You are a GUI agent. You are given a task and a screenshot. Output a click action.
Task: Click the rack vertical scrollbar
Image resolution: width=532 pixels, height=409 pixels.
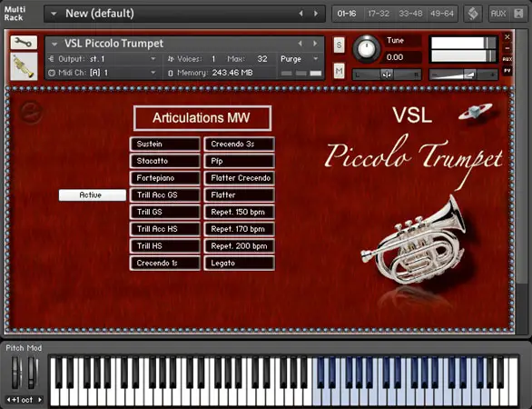point(522,156)
